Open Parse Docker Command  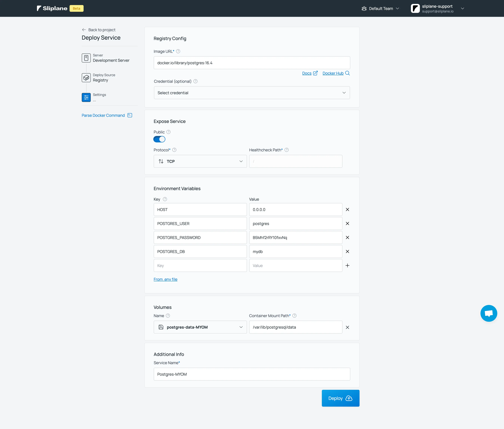tap(103, 115)
